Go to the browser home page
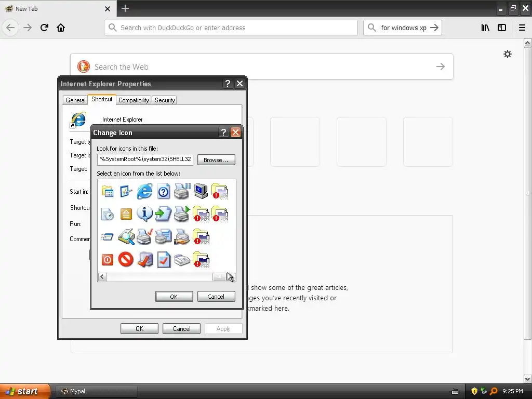The width and height of the screenshot is (532, 399). pyautogui.click(x=61, y=28)
